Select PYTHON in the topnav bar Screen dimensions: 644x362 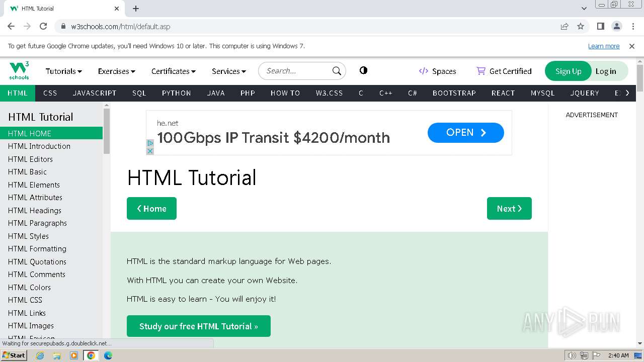(x=177, y=93)
